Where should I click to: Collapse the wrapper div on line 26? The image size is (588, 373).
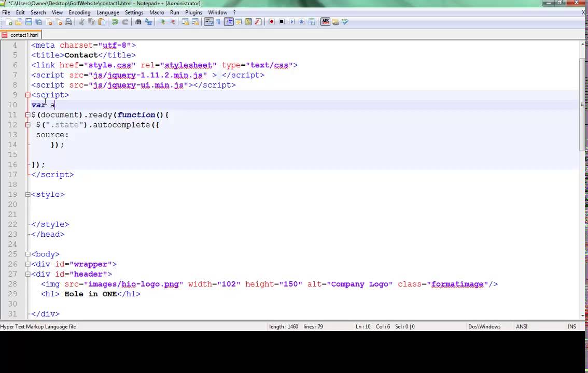[28, 264]
